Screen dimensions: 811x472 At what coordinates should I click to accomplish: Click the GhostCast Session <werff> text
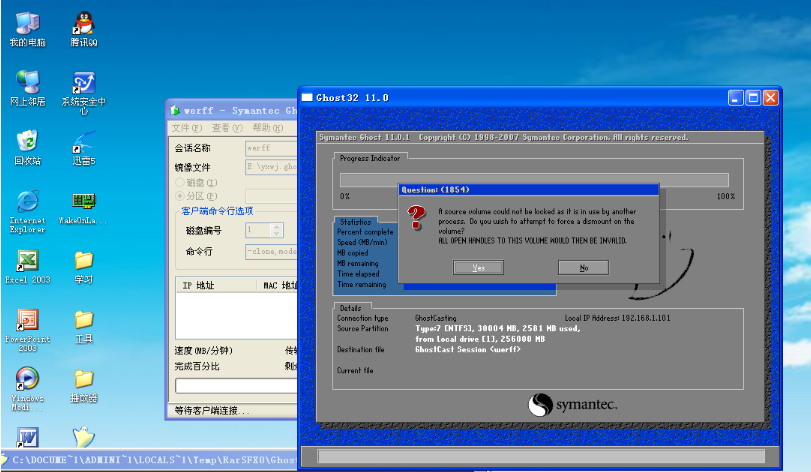(x=468, y=349)
